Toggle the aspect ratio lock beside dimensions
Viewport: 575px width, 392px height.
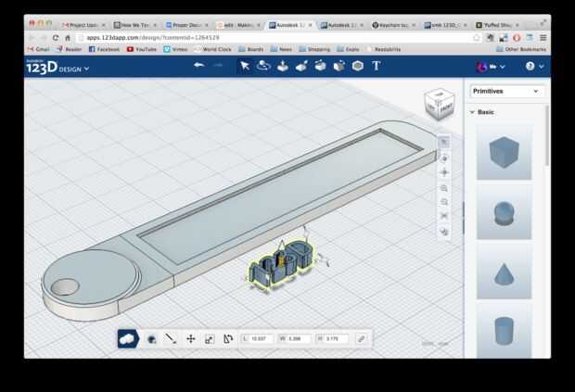pos(361,339)
